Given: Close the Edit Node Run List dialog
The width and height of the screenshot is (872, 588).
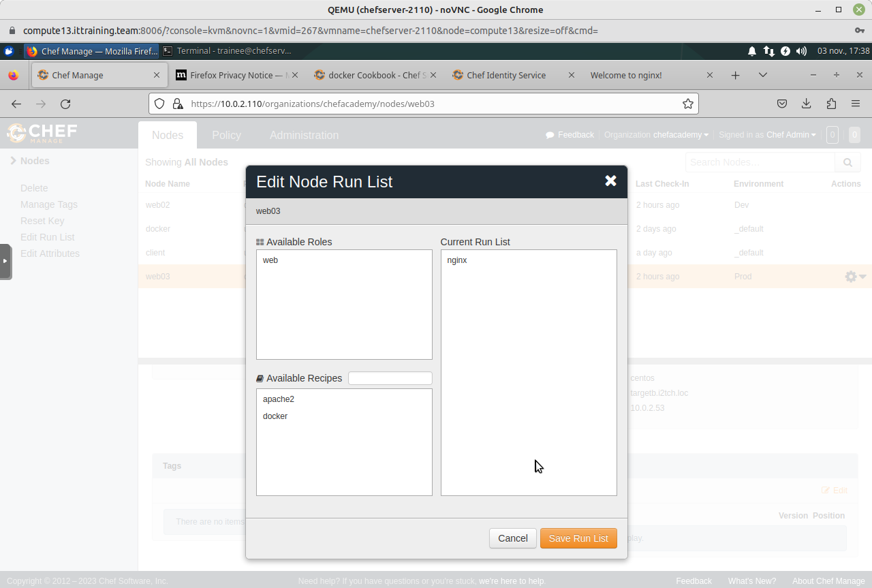Looking at the screenshot, I should 610,181.
